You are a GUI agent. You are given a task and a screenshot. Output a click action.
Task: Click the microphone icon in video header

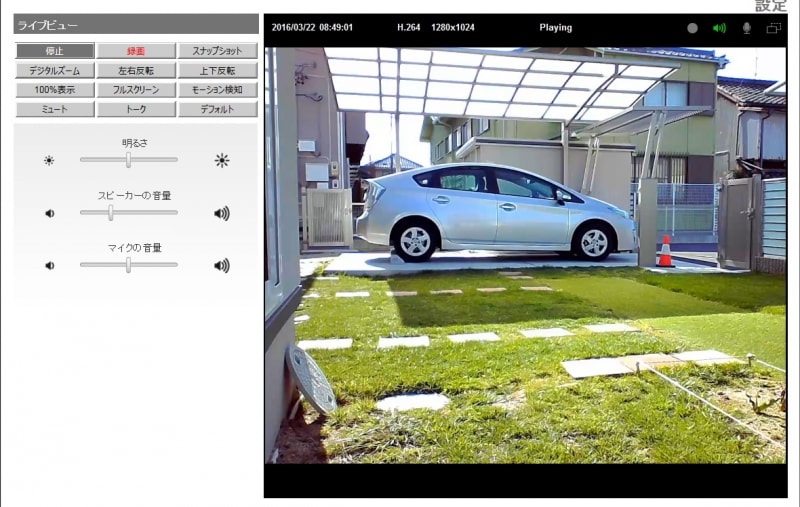point(746,28)
